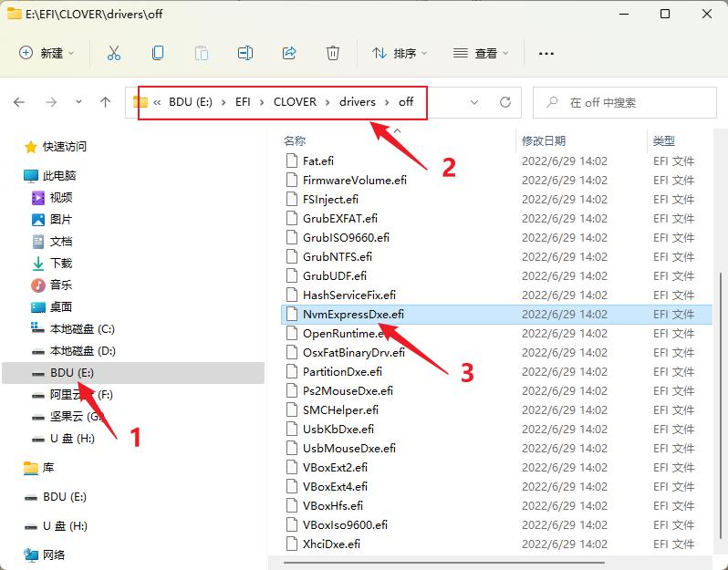Click the Copy icon in toolbar

click(x=158, y=53)
